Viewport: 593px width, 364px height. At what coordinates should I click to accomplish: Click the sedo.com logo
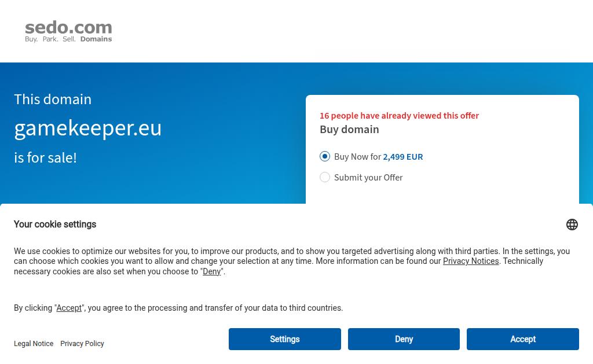[x=68, y=32]
